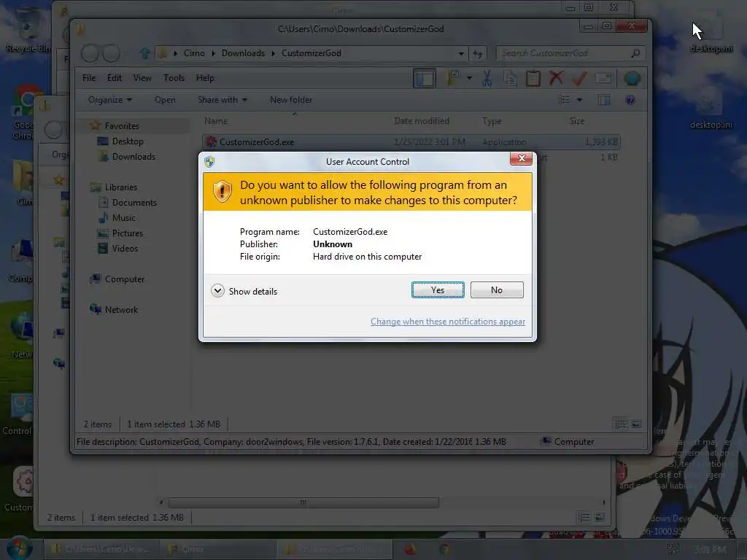Select the CustomizerGod.exe file row
Image resolution: width=747 pixels, height=560 pixels.
click(x=412, y=142)
